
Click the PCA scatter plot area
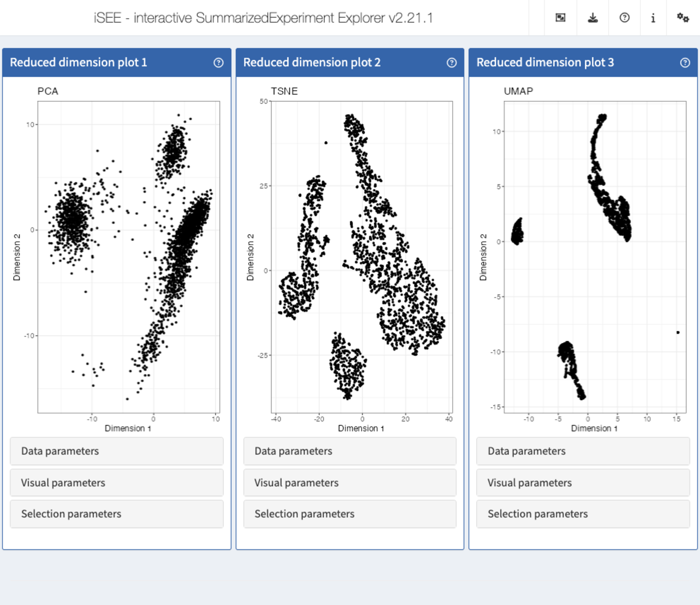pyautogui.click(x=129, y=257)
